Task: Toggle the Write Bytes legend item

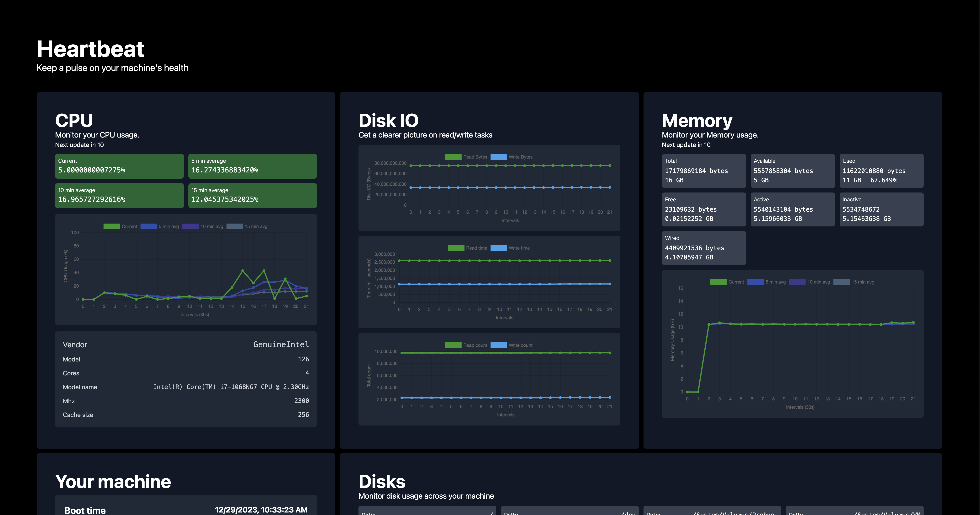Action: (512, 157)
